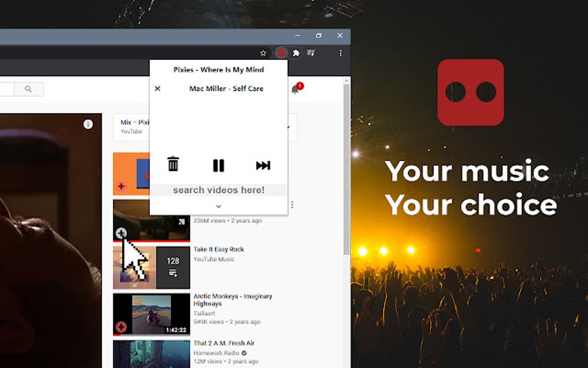This screenshot has width=588, height=368.
Task: Click the YouTube search magnifier icon
Action: click(27, 89)
